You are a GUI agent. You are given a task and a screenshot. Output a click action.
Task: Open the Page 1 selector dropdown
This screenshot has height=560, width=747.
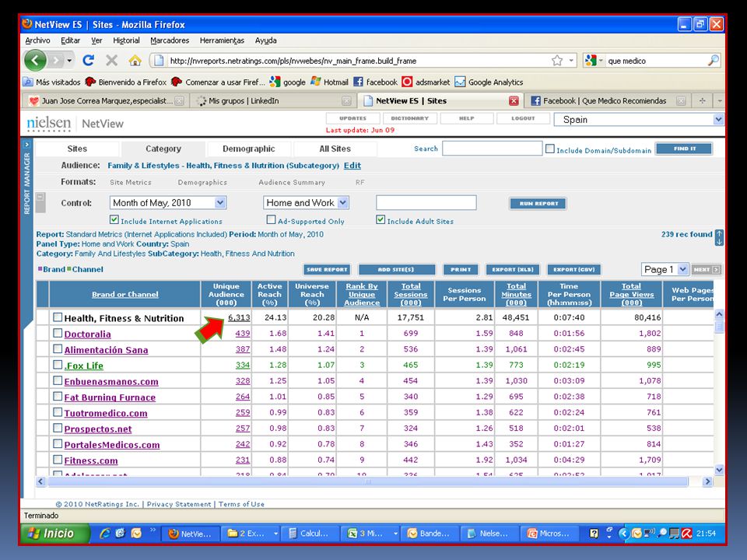(665, 270)
